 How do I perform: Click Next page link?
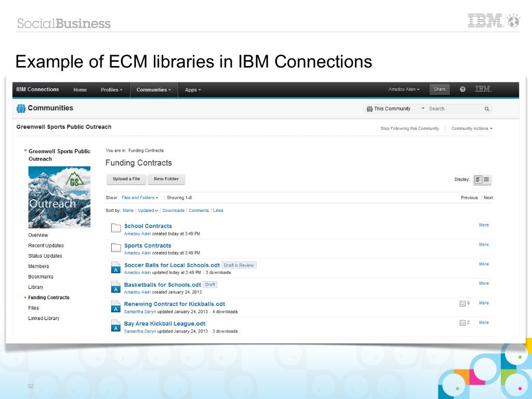pyautogui.click(x=488, y=198)
